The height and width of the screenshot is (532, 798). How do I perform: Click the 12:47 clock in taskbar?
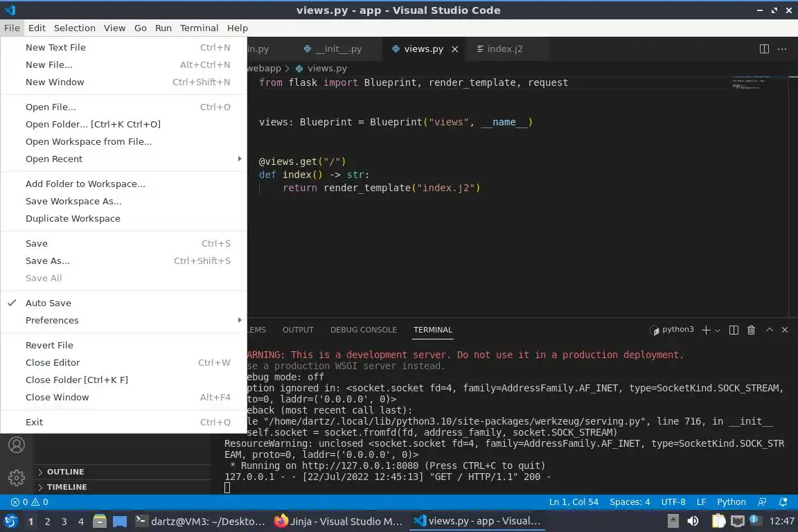point(781,522)
